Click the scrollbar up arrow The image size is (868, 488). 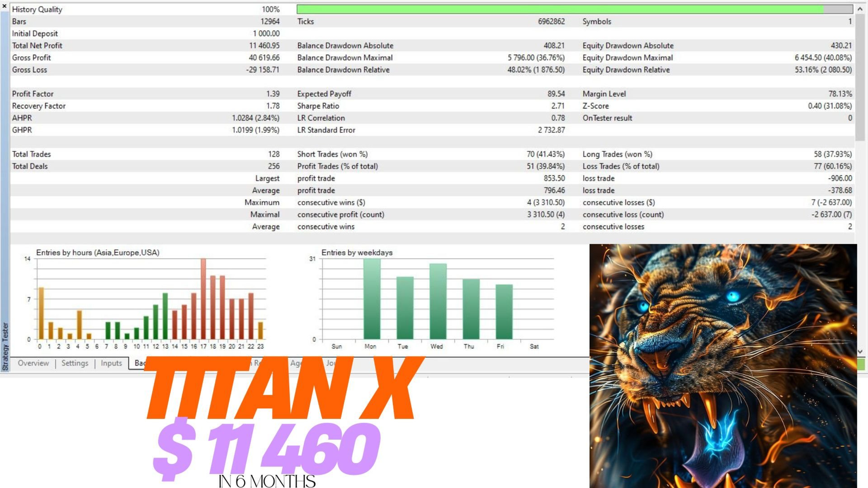(x=860, y=9)
